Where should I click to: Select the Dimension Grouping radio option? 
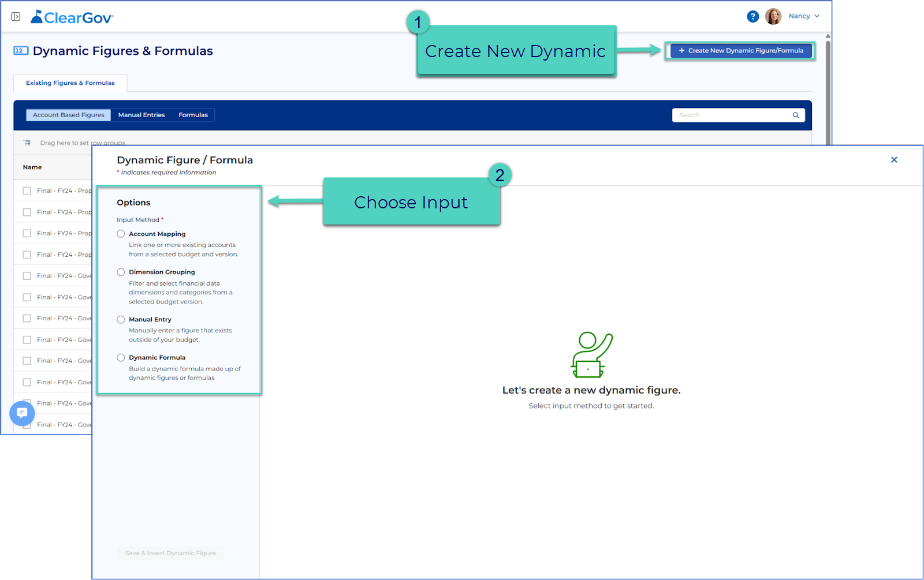pyautogui.click(x=121, y=272)
